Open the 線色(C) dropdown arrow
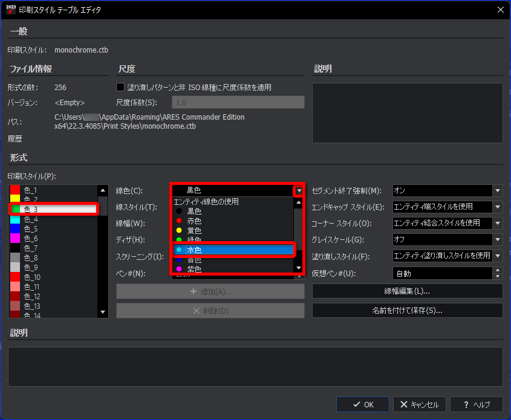The height and width of the screenshot is (420, 511). (299, 190)
